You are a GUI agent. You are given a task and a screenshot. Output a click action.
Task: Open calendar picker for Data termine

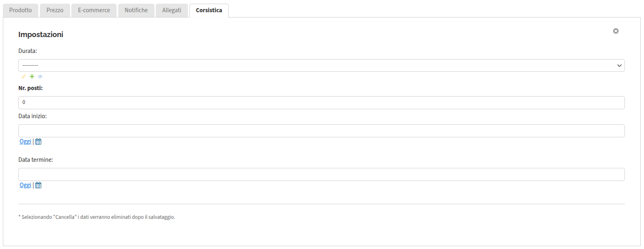pyautogui.click(x=38, y=185)
